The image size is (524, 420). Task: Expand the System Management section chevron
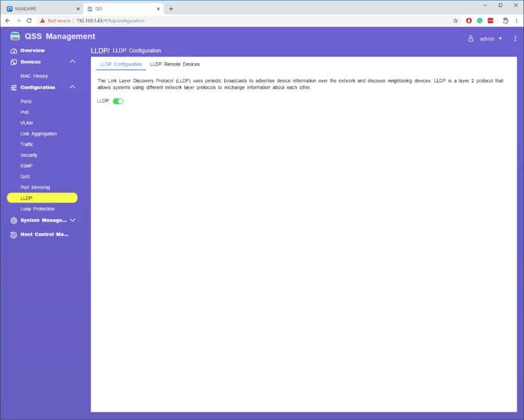click(x=72, y=220)
